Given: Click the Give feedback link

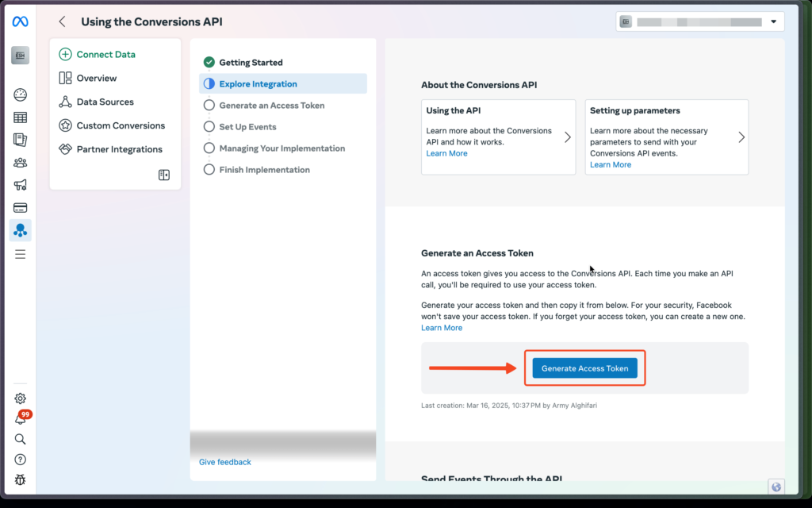Looking at the screenshot, I should tap(225, 462).
